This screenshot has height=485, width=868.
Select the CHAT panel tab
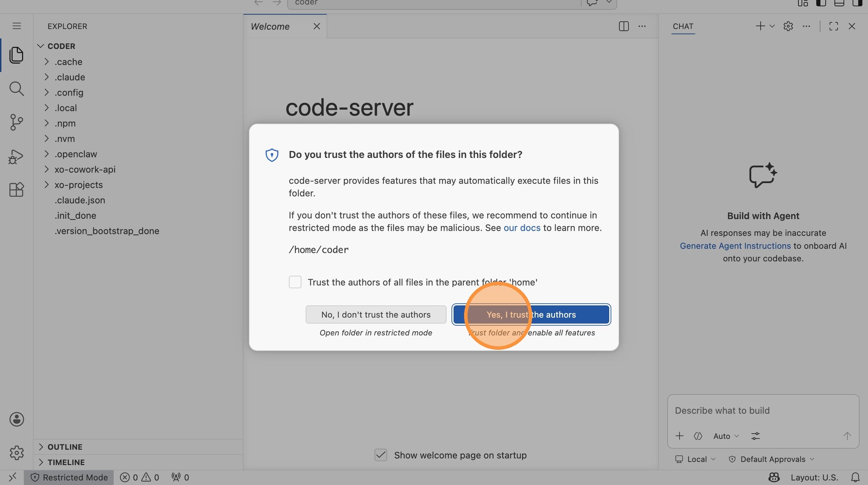point(683,26)
